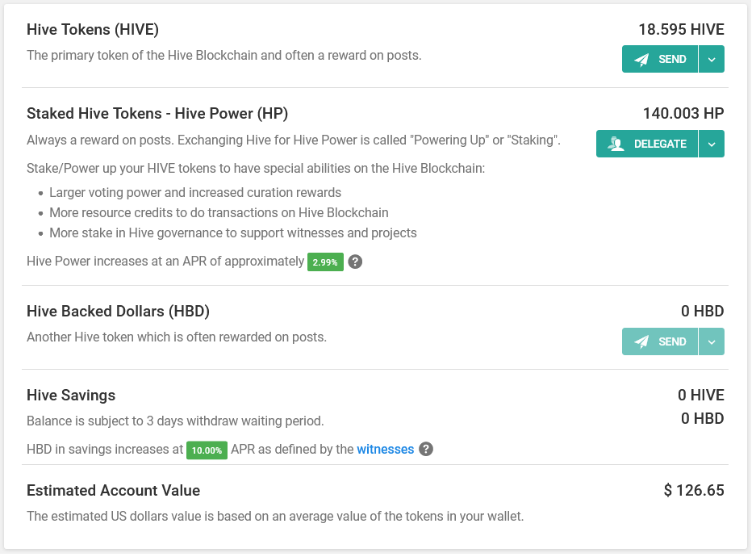
Task: Open the dropdown arrow next to Delegate
Action: point(712,144)
